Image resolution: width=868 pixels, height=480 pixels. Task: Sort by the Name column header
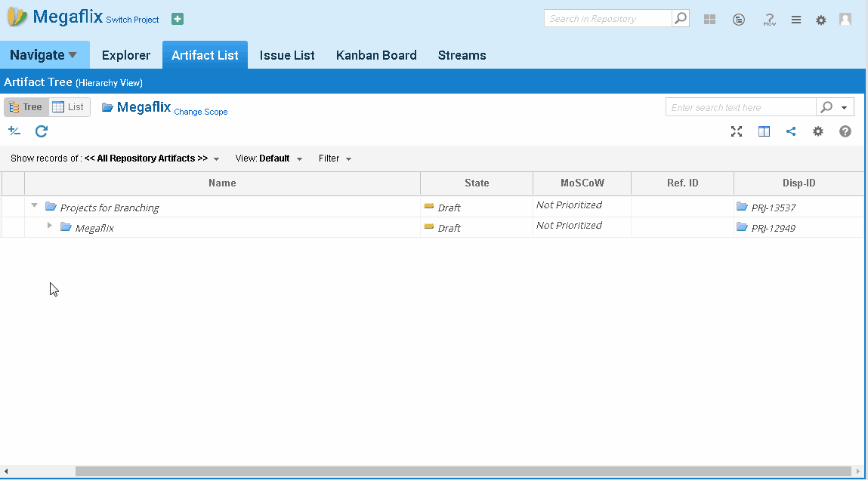[x=222, y=183]
